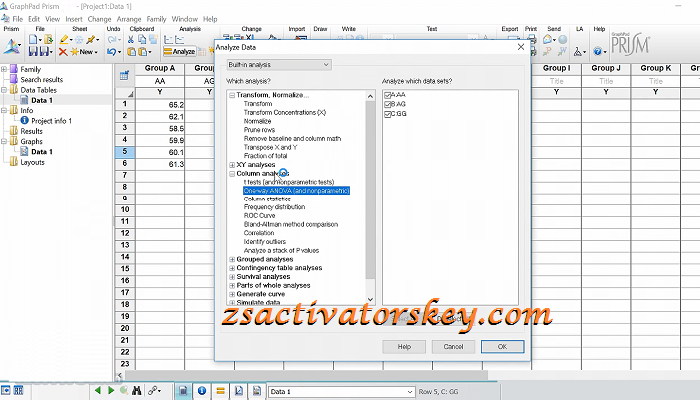Select t tests (and nonparametric tests)

click(x=289, y=182)
